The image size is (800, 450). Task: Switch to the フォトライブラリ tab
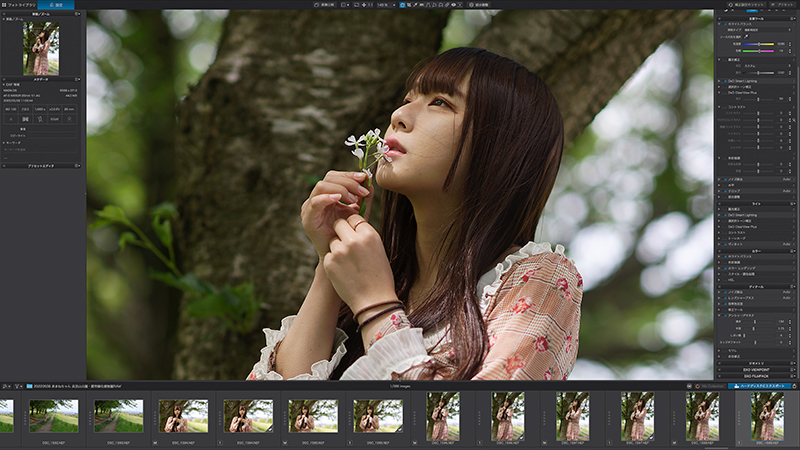[18, 5]
